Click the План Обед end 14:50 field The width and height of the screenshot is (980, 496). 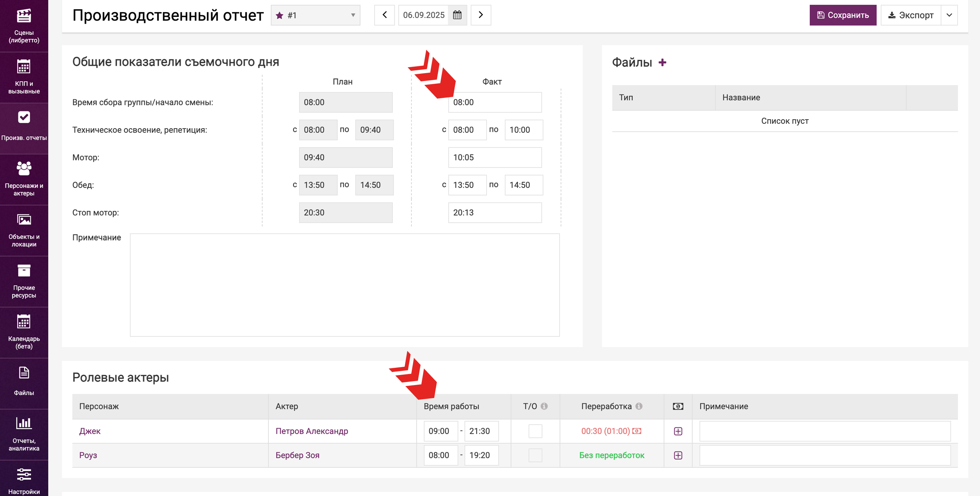(x=374, y=185)
